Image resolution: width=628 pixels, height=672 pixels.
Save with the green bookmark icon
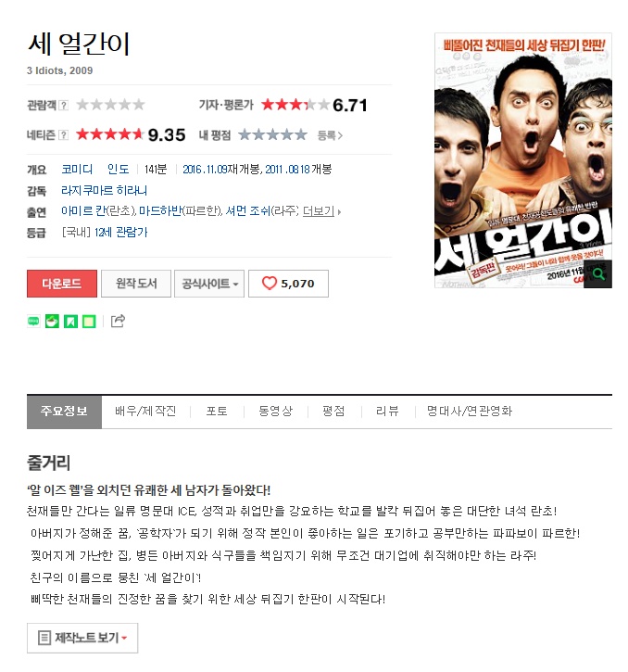[70, 321]
